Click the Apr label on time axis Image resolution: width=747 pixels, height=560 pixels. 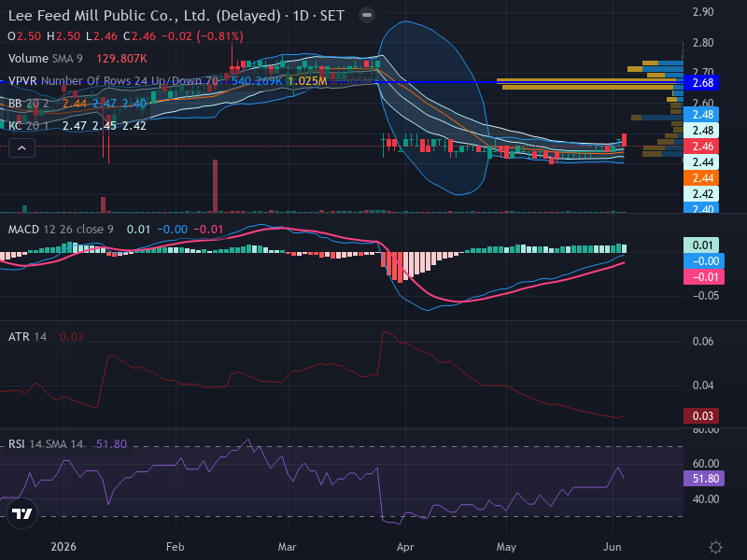405,547
